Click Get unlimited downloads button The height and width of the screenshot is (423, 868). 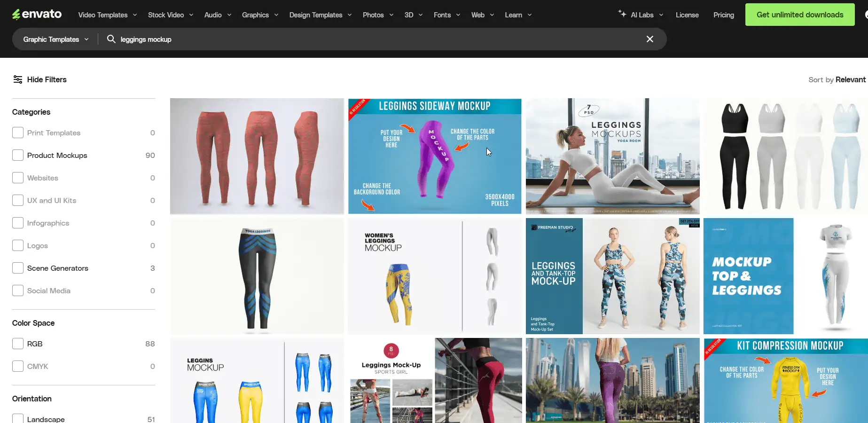tap(799, 15)
